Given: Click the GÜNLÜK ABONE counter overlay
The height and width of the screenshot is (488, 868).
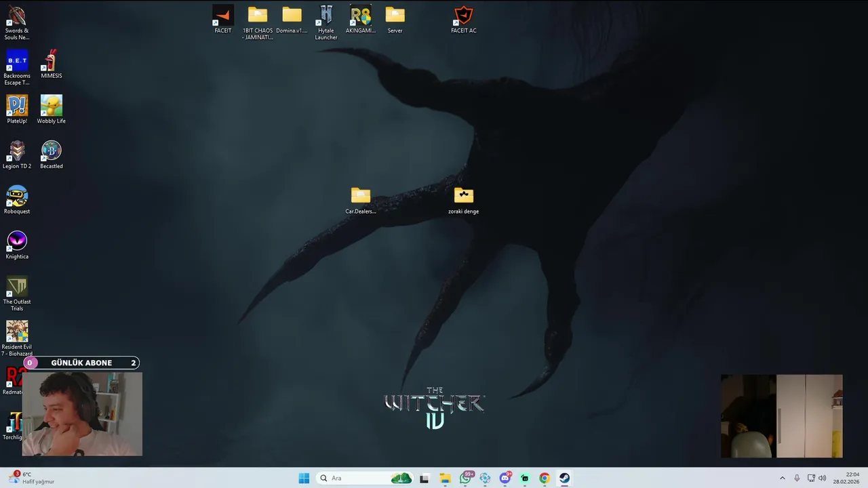Looking at the screenshot, I should [81, 363].
